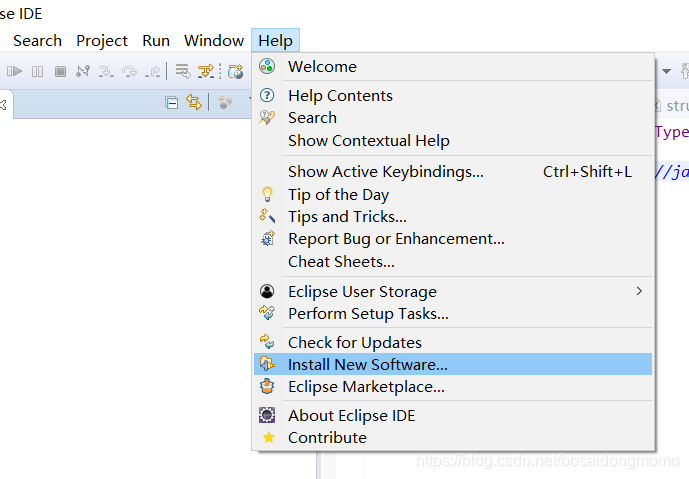The width and height of the screenshot is (689, 479).
Task: Open Cheat Sheets... entry
Action: pos(453,261)
